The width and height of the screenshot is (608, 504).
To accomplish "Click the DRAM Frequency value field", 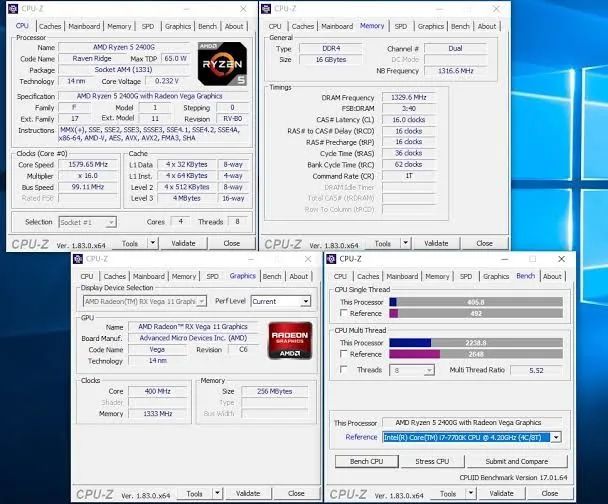I will point(409,97).
